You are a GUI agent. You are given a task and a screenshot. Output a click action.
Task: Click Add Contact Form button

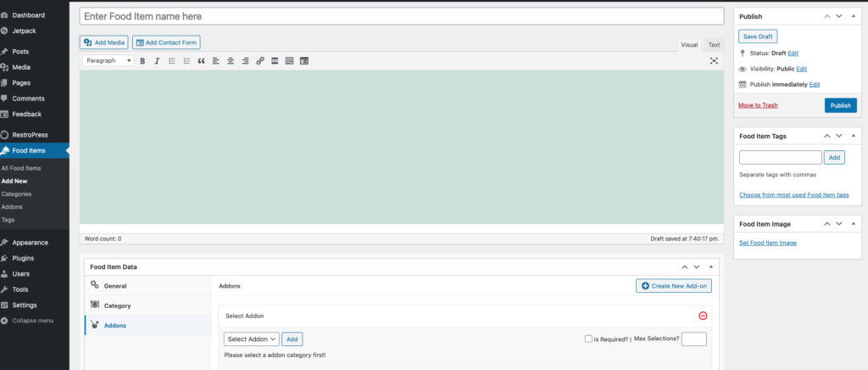pyautogui.click(x=166, y=42)
